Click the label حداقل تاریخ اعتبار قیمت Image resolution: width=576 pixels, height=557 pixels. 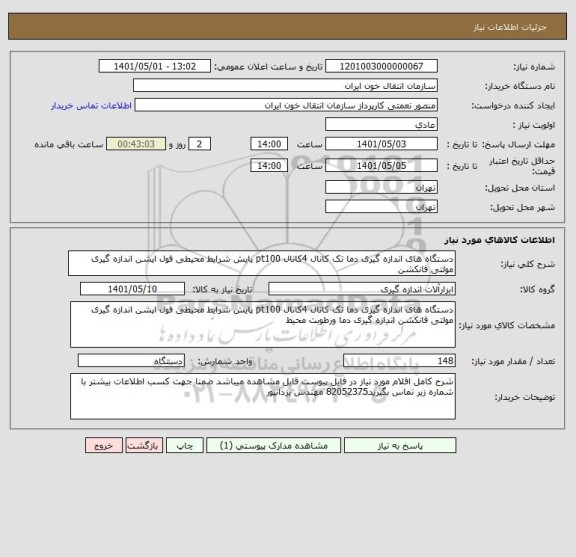pos(522,166)
